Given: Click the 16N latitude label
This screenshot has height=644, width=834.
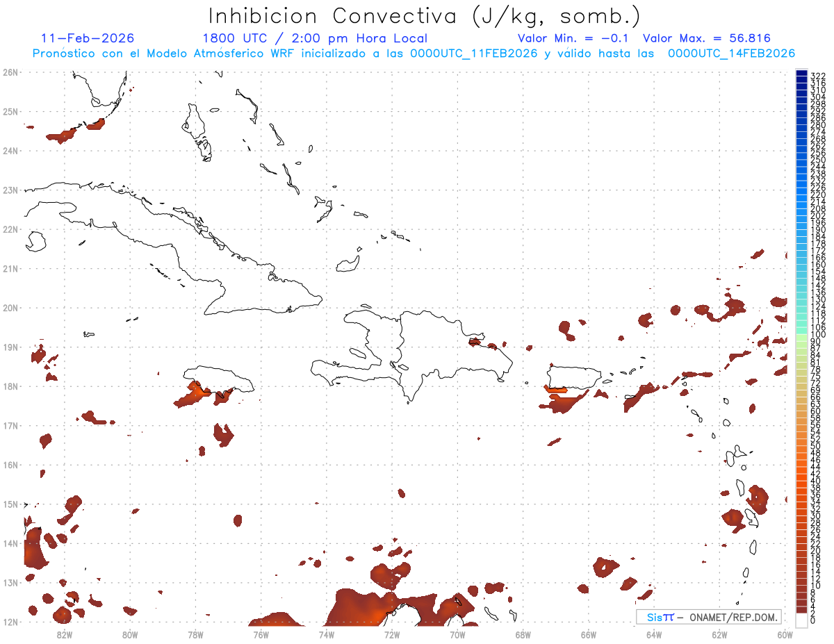Looking at the screenshot, I should pos(10,465).
